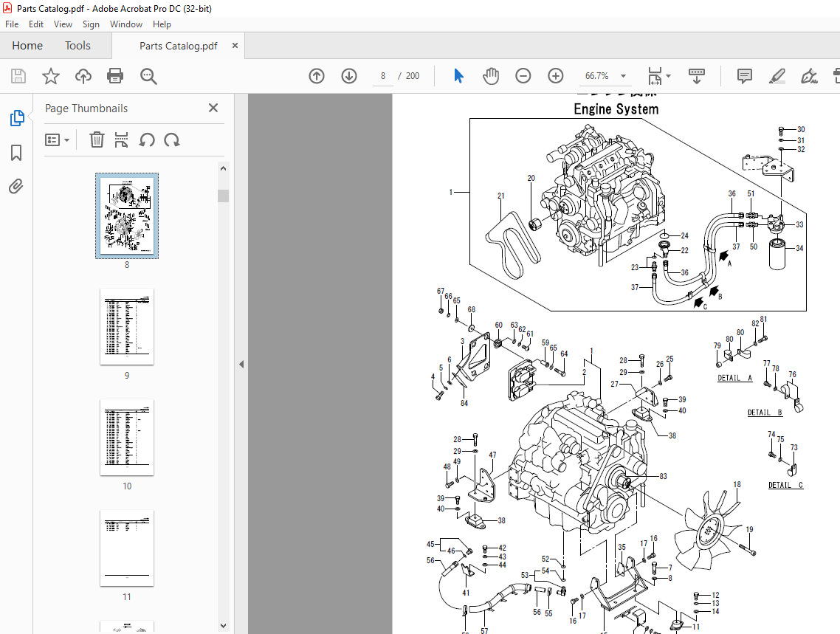Click the DETAIL B label
This screenshot has width=840, height=634.
[x=765, y=413]
